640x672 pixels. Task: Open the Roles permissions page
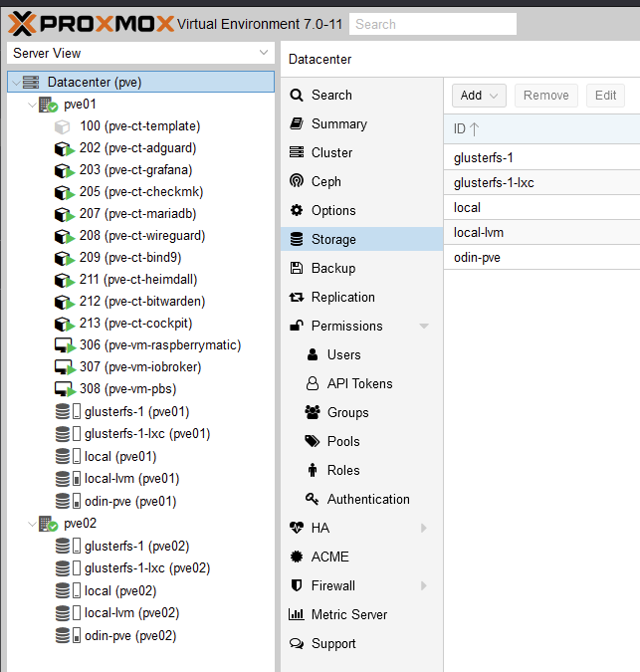coord(361,470)
